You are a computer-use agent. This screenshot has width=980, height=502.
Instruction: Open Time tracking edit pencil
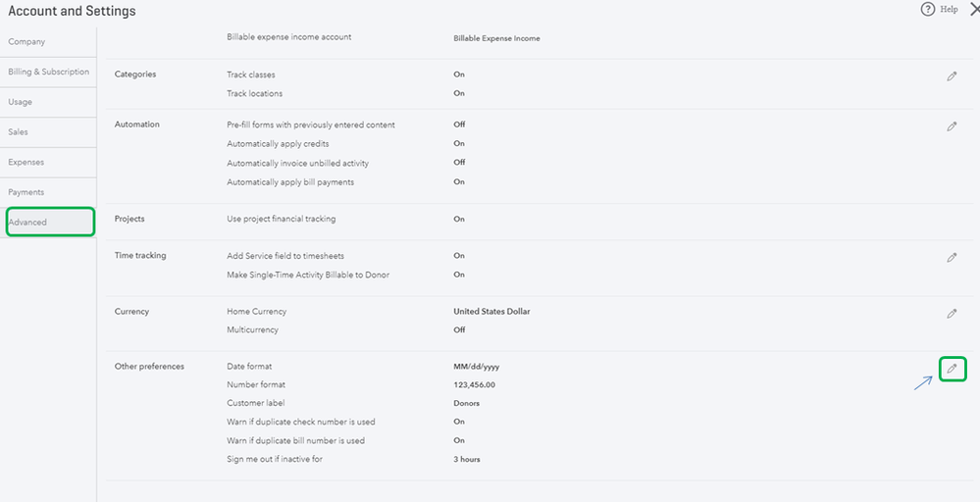[952, 258]
